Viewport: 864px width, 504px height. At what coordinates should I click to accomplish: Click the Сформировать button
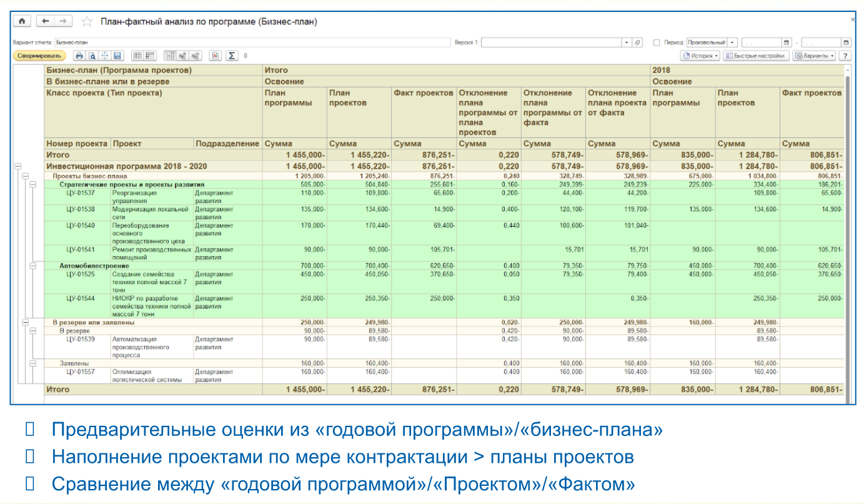[39, 56]
